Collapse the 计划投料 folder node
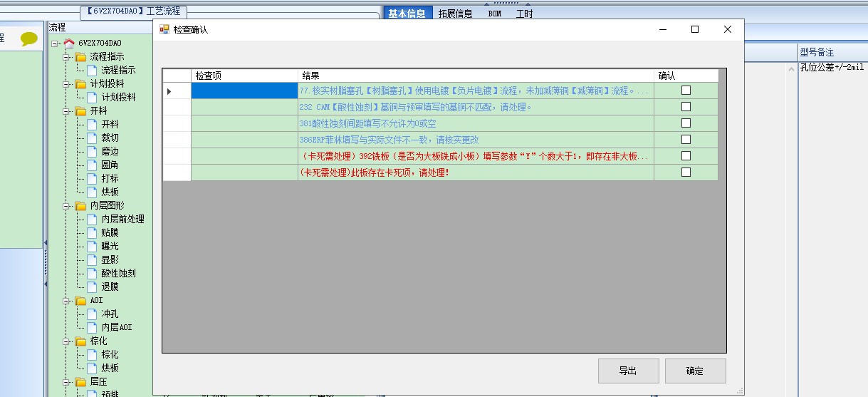The width and height of the screenshot is (868, 397). [66, 84]
